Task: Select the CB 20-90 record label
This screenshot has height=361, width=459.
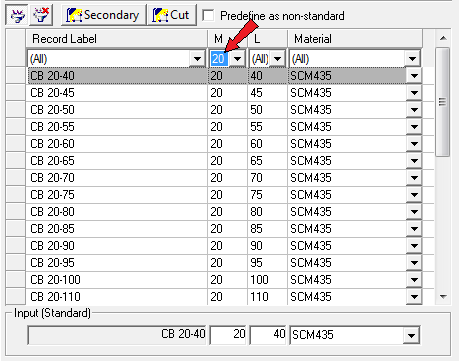Action: point(52,246)
